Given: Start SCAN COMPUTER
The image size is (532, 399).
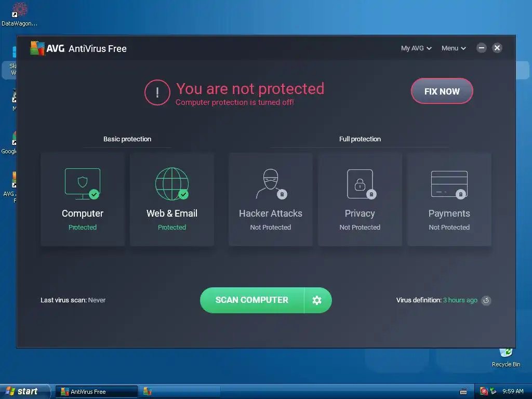Looking at the screenshot, I should tap(252, 300).
